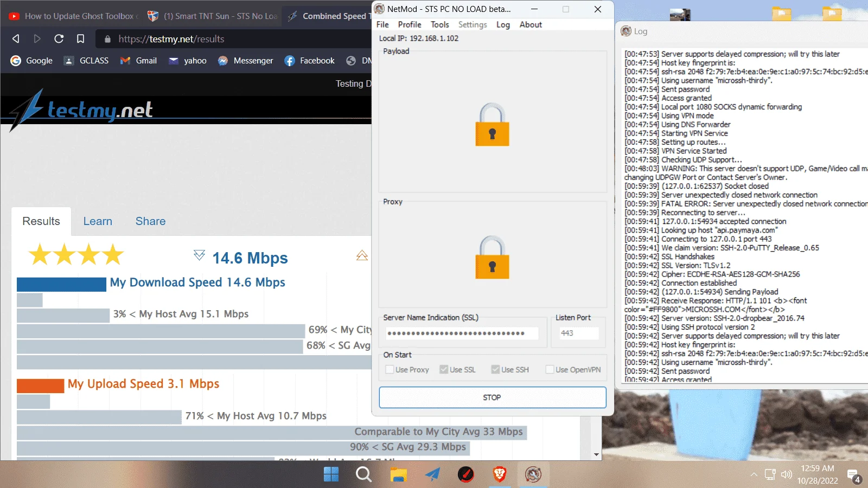
Task: Switch to Smart TNT Sun browser tab
Action: (x=213, y=16)
